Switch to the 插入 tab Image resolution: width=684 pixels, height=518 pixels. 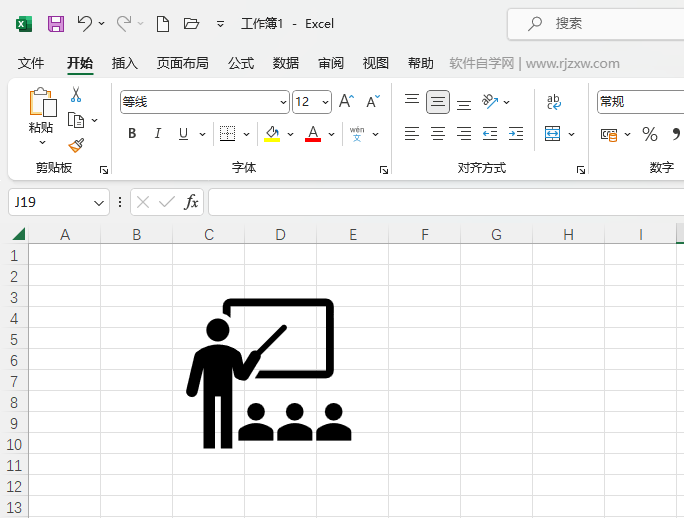[x=124, y=63]
